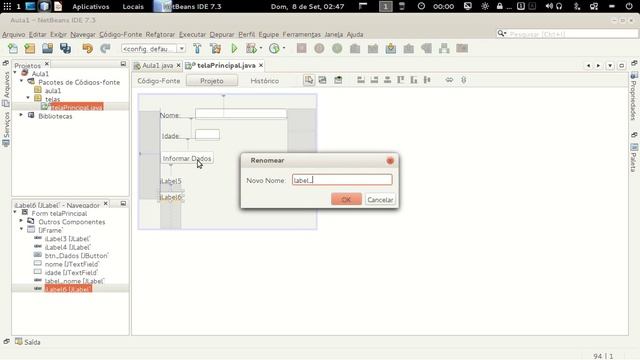The image size is (640, 360).
Task: Open Serviços side tab
Action: coord(6,129)
